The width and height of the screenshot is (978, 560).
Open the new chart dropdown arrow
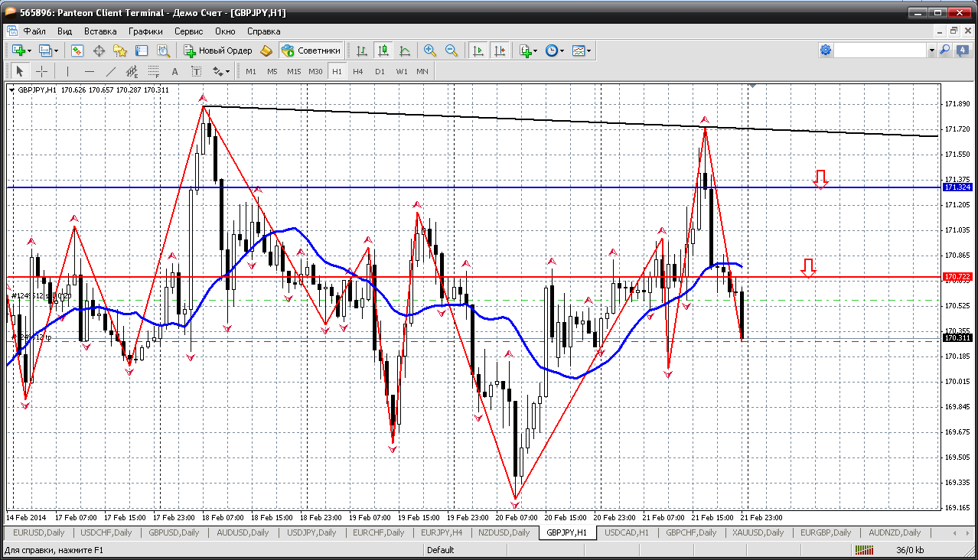click(x=29, y=50)
